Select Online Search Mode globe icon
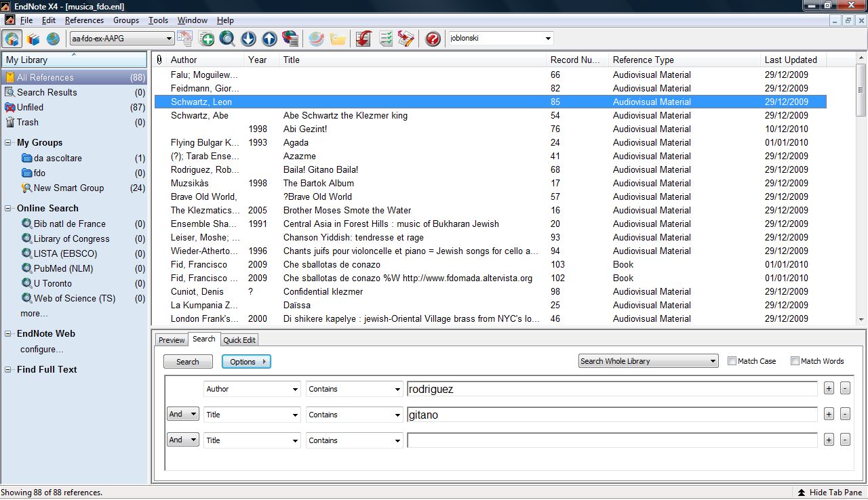 (53, 39)
